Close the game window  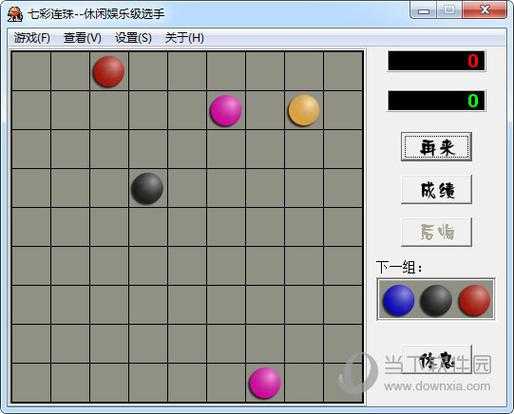[485, 10]
